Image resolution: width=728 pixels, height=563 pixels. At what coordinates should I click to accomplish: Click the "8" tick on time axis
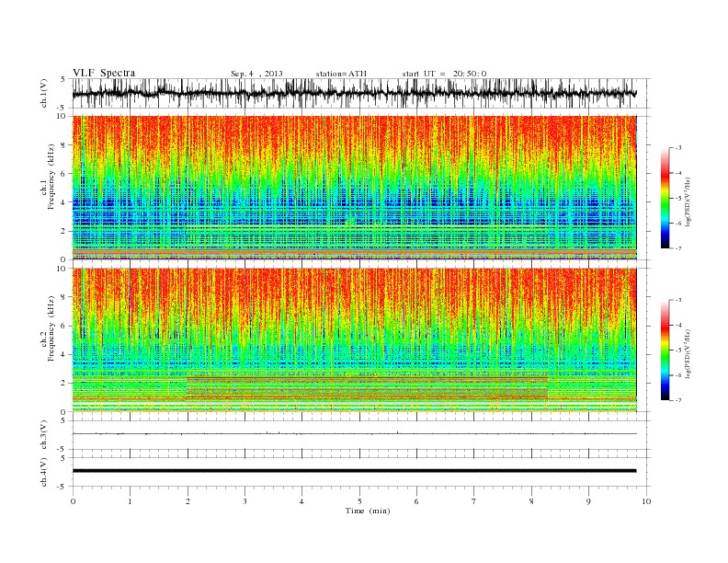click(x=531, y=501)
